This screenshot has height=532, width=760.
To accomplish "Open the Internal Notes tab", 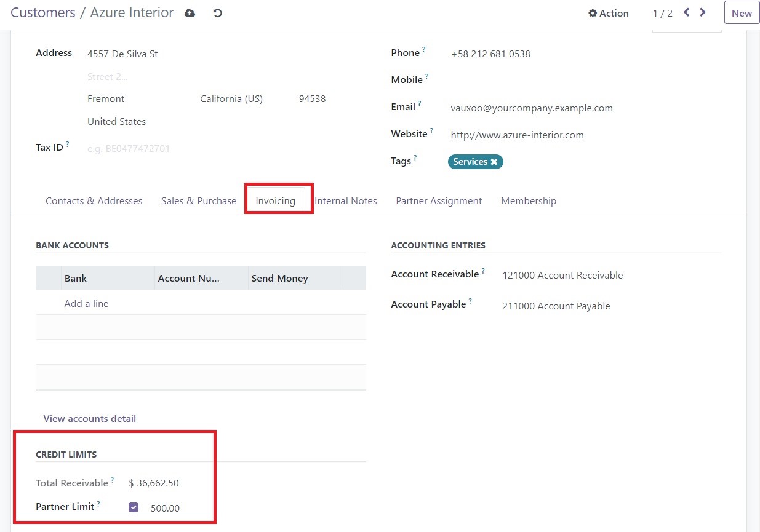I will pos(346,200).
